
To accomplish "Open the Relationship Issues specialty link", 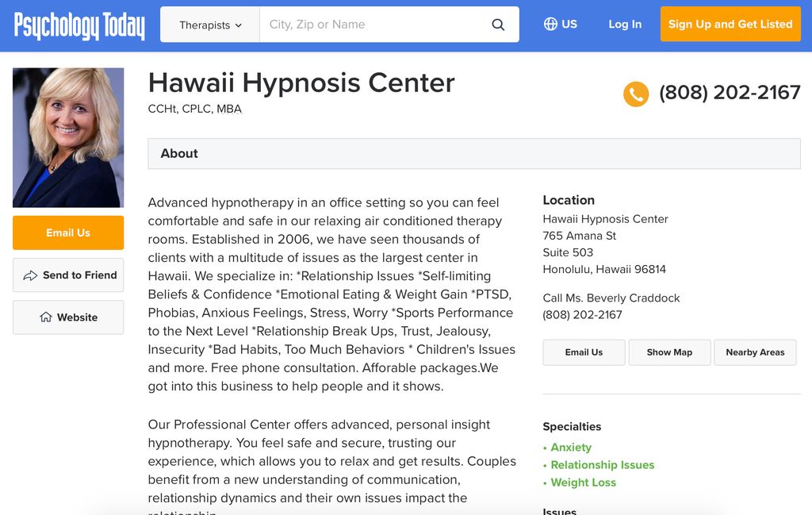I will point(603,465).
